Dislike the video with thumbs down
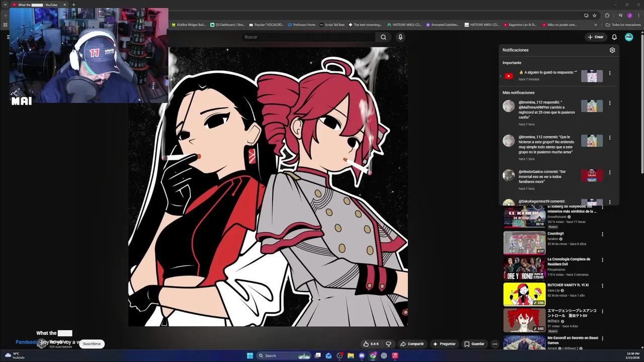The width and height of the screenshot is (644, 362). (x=388, y=344)
